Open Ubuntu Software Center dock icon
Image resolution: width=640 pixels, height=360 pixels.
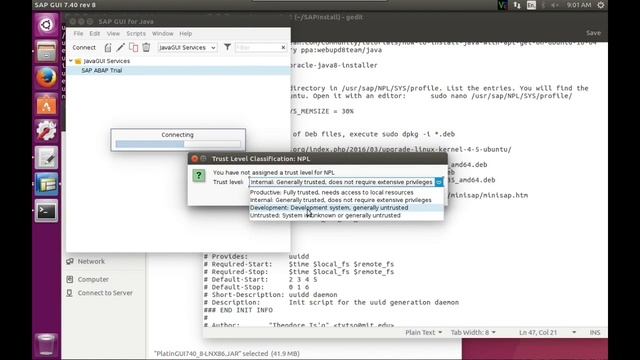click(x=46, y=104)
